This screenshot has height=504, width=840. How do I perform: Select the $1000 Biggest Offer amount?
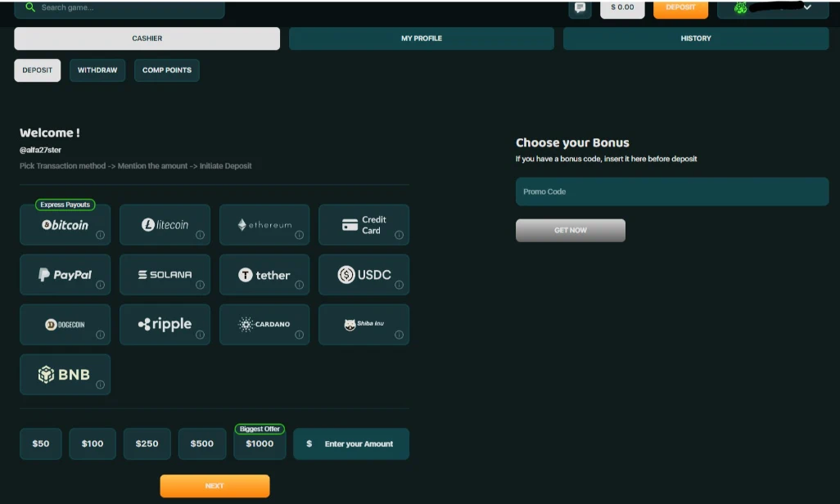click(x=259, y=443)
